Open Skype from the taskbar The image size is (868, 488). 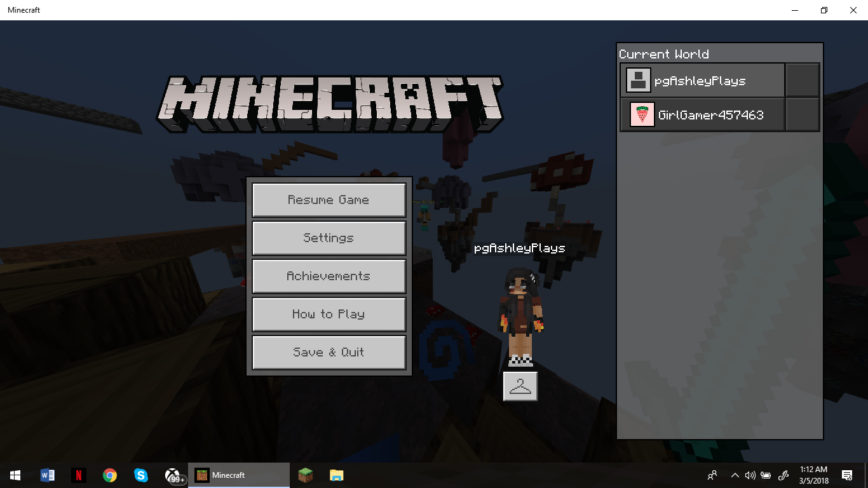tap(141, 475)
